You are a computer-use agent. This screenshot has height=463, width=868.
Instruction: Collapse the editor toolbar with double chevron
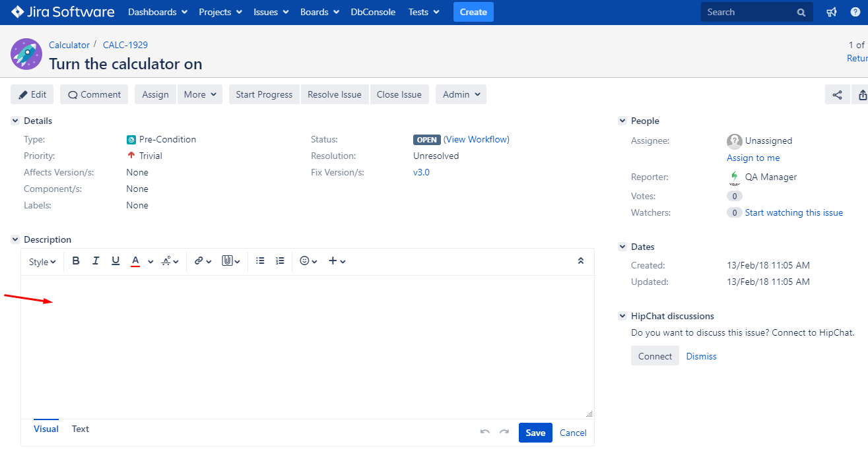[581, 261]
